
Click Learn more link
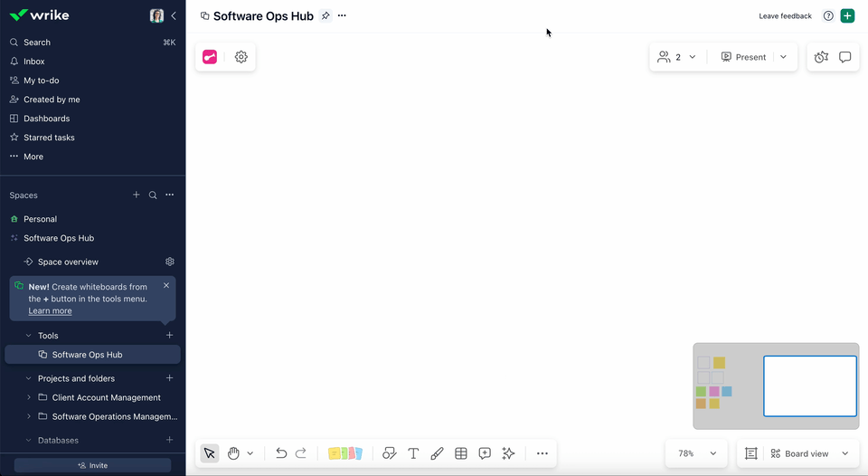point(50,311)
